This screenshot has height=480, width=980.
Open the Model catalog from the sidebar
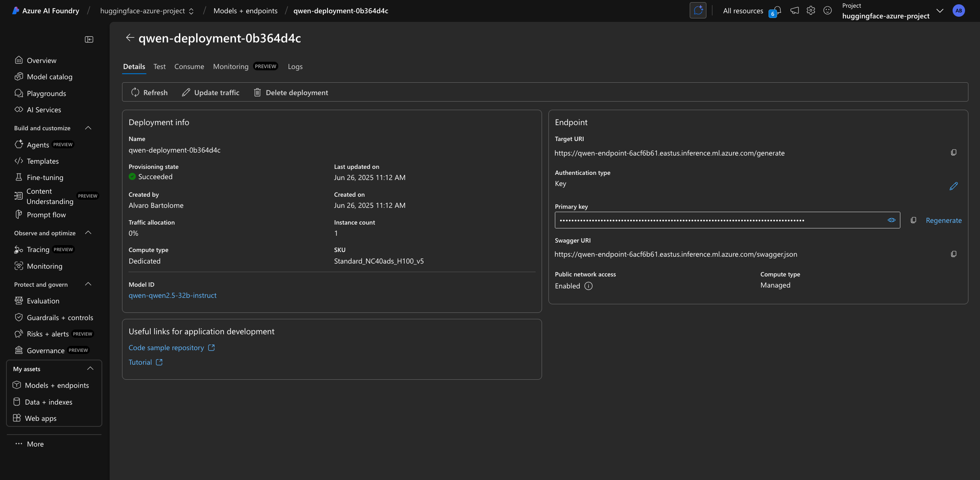49,77
